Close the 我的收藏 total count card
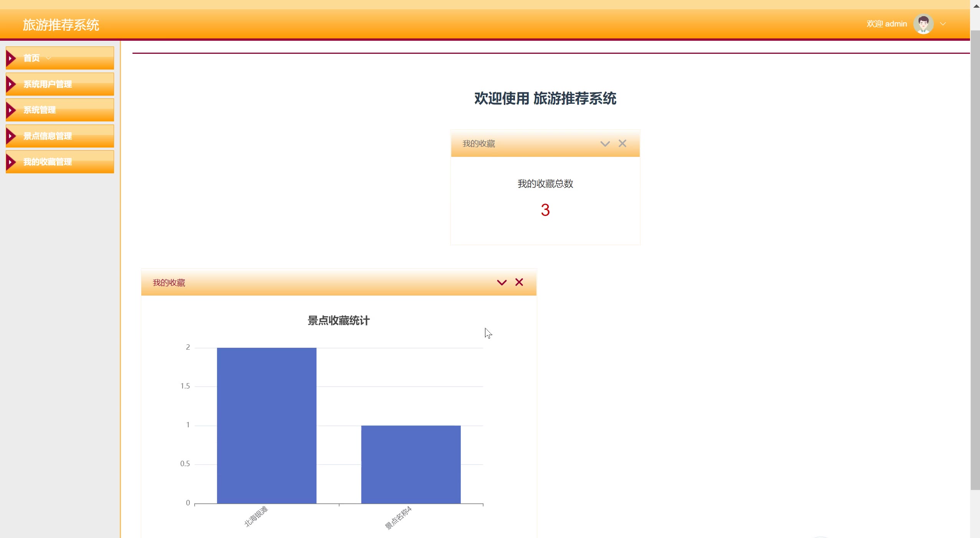The width and height of the screenshot is (980, 538). [x=622, y=144]
